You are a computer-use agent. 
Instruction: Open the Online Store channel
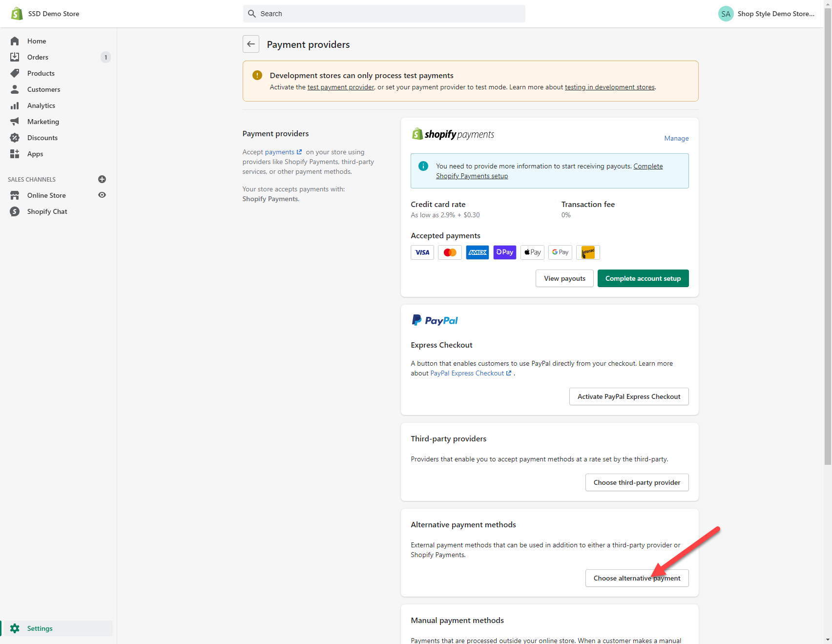point(46,195)
